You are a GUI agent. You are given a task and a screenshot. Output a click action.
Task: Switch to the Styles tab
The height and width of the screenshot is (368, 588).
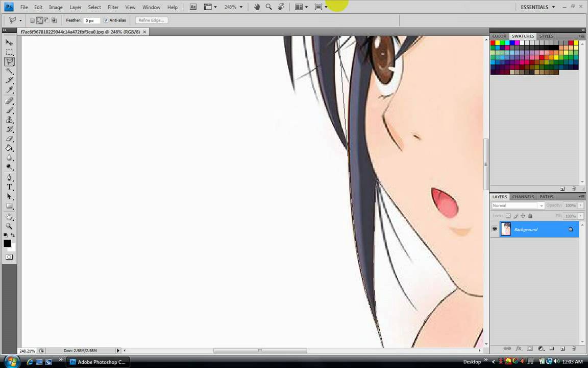[546, 36]
